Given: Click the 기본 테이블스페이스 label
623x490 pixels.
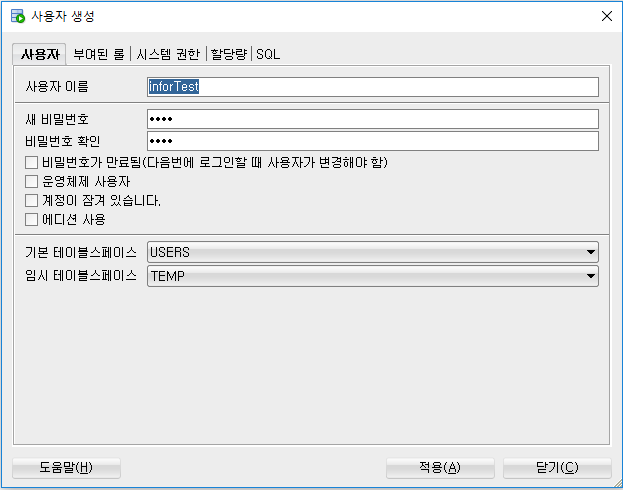Looking at the screenshot, I should (x=81, y=252).
